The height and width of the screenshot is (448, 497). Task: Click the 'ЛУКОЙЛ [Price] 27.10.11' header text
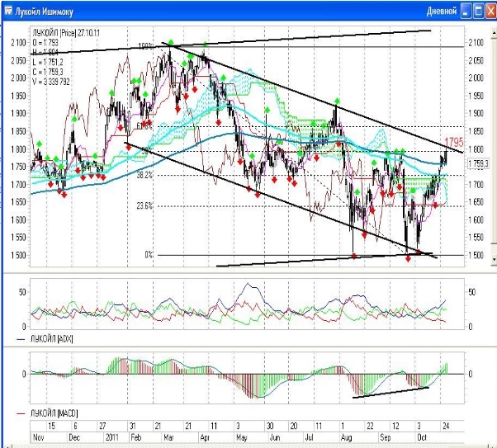pos(66,33)
